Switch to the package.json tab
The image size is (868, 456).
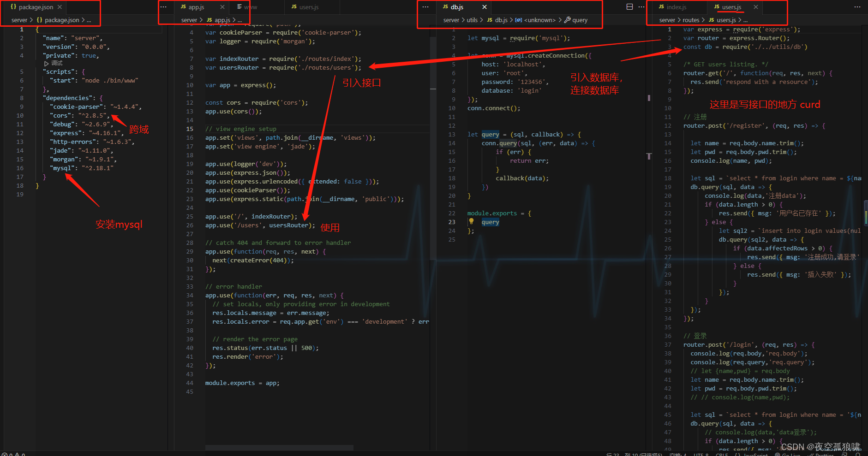point(36,7)
